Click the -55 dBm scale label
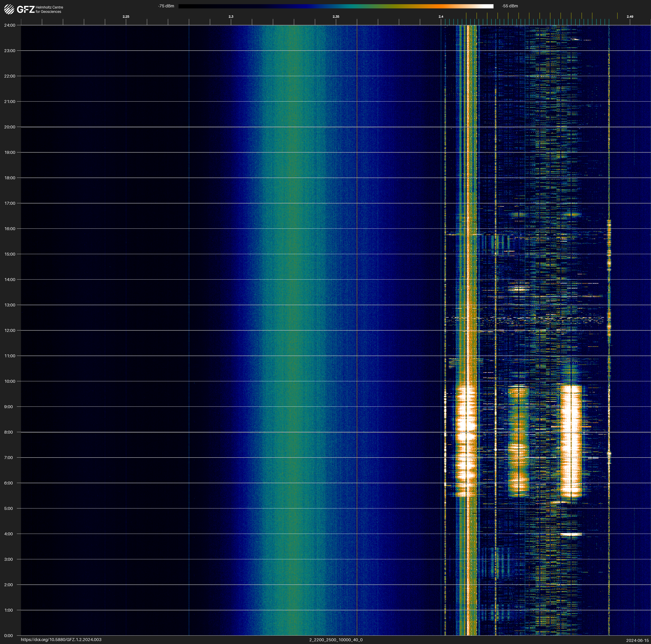Image resolution: width=651 pixels, height=644 pixels. click(510, 6)
